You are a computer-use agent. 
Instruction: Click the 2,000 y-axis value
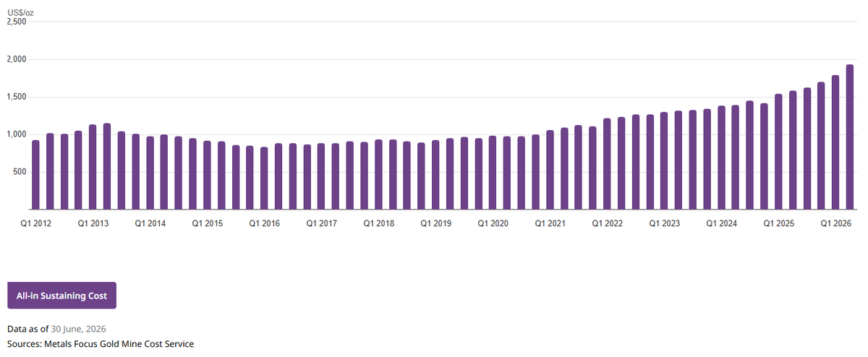(x=17, y=59)
